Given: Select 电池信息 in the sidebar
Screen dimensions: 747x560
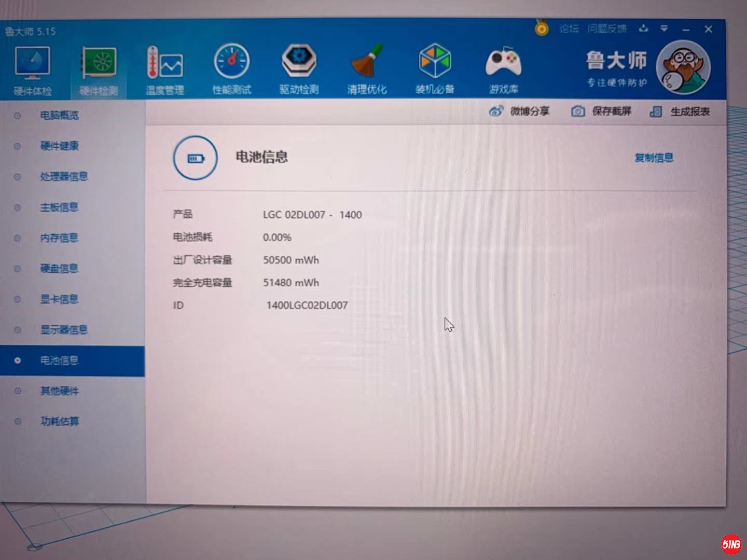Looking at the screenshot, I should tap(73, 360).
